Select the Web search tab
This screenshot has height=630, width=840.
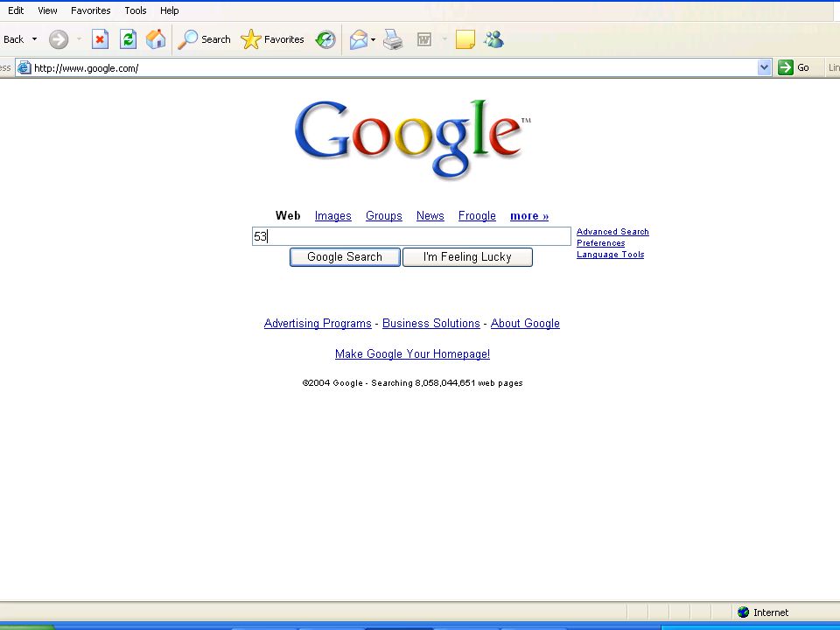[288, 215]
